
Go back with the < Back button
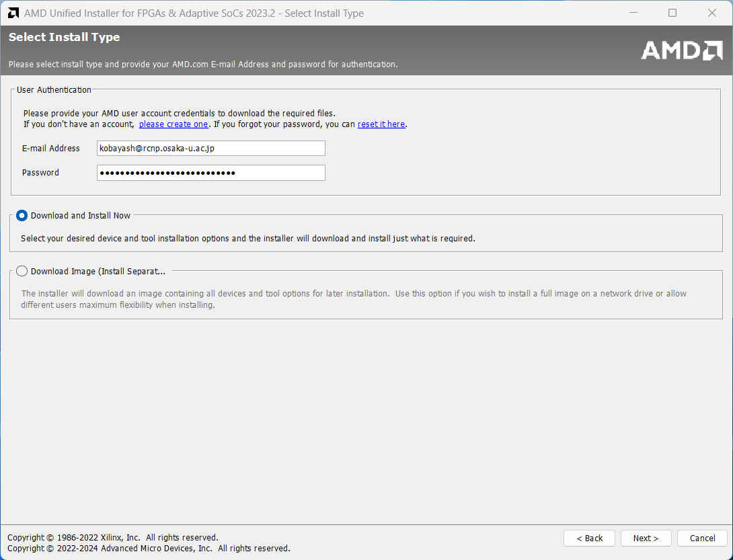point(589,538)
